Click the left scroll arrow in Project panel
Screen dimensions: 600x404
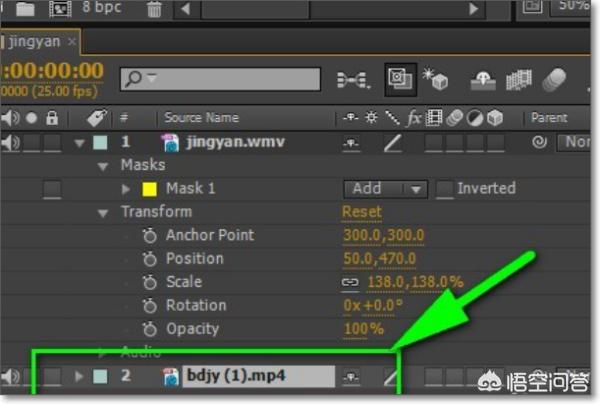(x=185, y=8)
